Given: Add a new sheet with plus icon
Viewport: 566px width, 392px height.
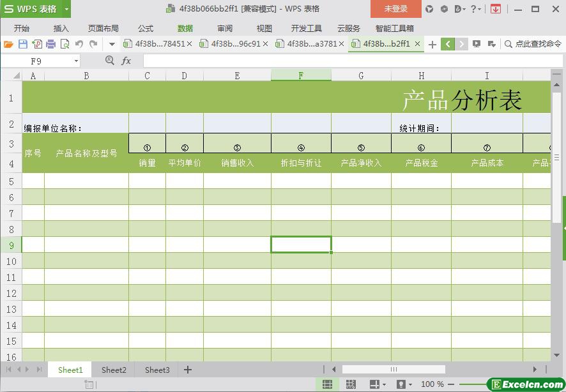Looking at the screenshot, I should (x=188, y=370).
